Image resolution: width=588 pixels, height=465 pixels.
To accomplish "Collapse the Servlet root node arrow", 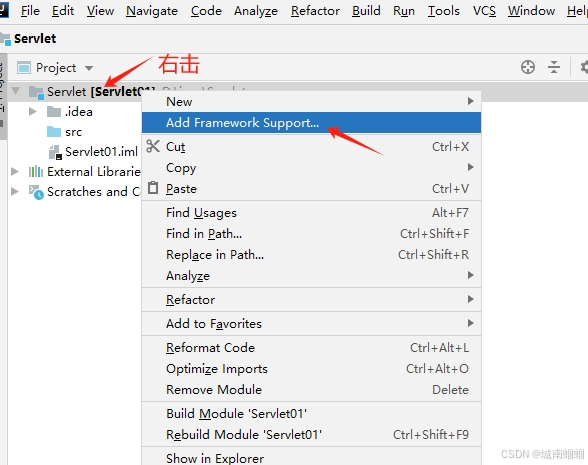I will click(x=15, y=91).
